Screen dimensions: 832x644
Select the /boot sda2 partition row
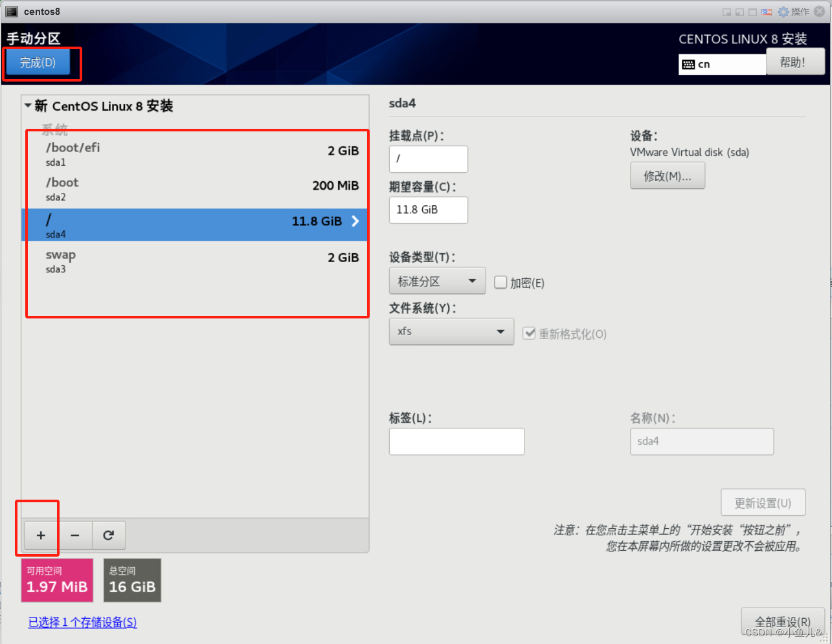click(x=195, y=189)
